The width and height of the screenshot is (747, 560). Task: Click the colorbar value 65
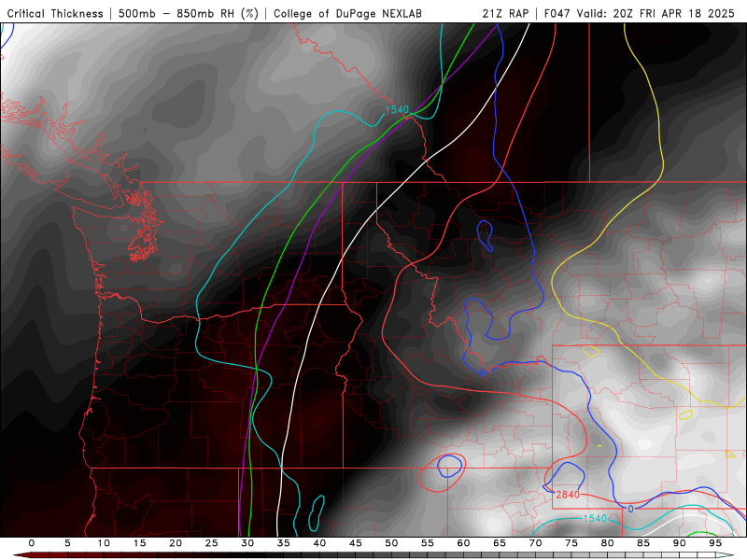pyautogui.click(x=500, y=543)
